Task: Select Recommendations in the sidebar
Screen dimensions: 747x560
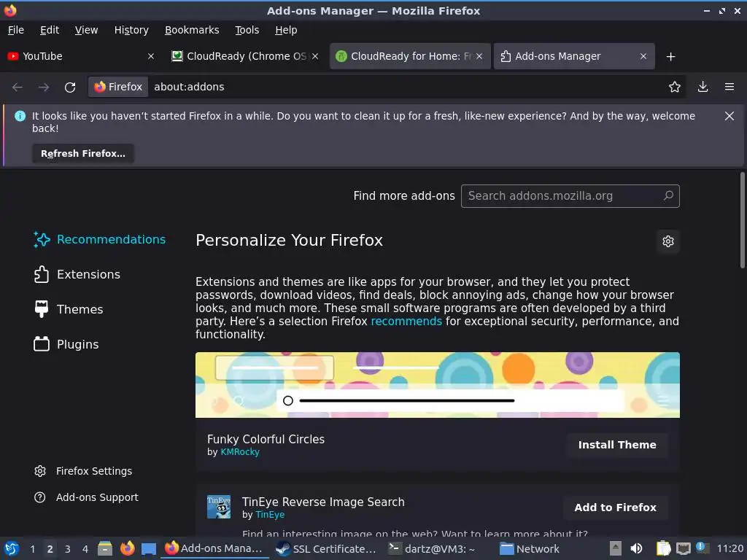Action: (99, 239)
